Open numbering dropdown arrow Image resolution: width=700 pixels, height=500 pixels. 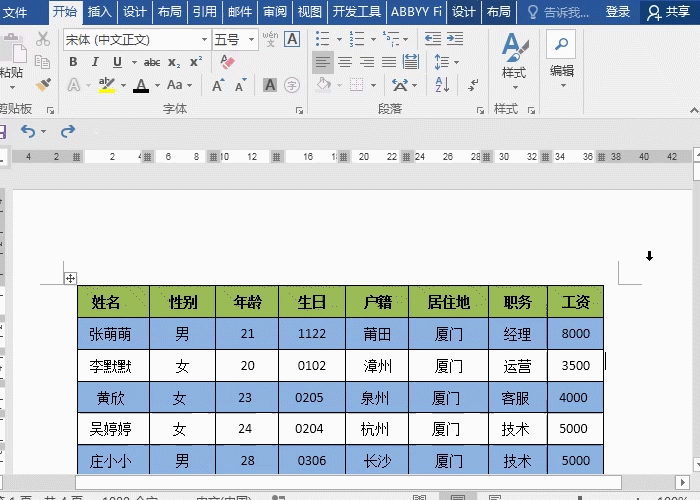point(374,39)
